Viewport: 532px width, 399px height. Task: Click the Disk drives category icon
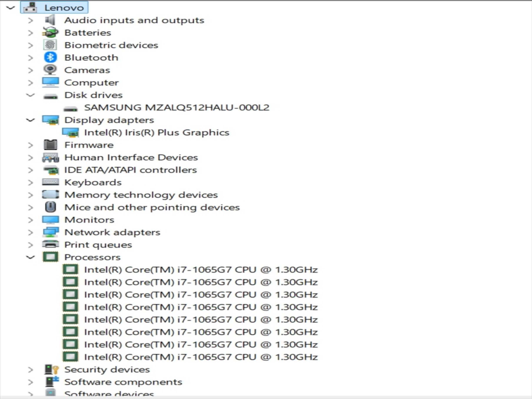point(50,97)
